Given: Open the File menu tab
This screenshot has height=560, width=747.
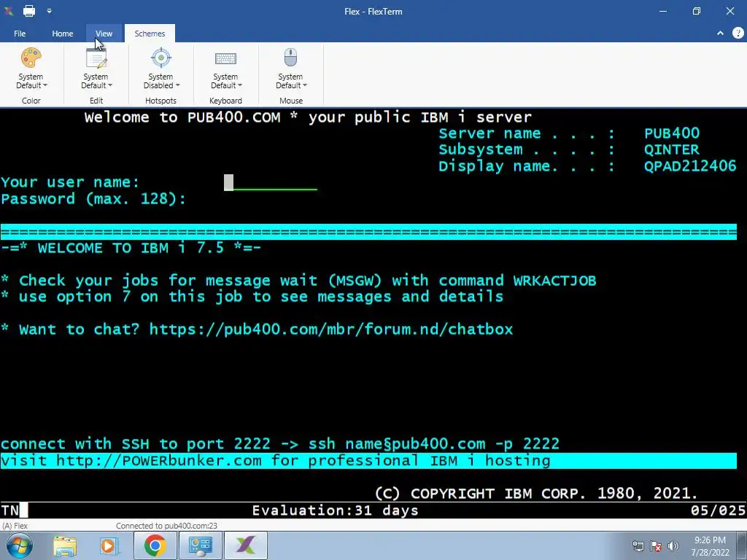Looking at the screenshot, I should coord(20,34).
